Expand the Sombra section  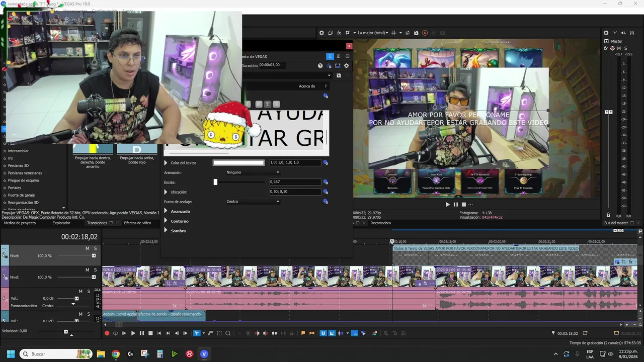[166, 231]
